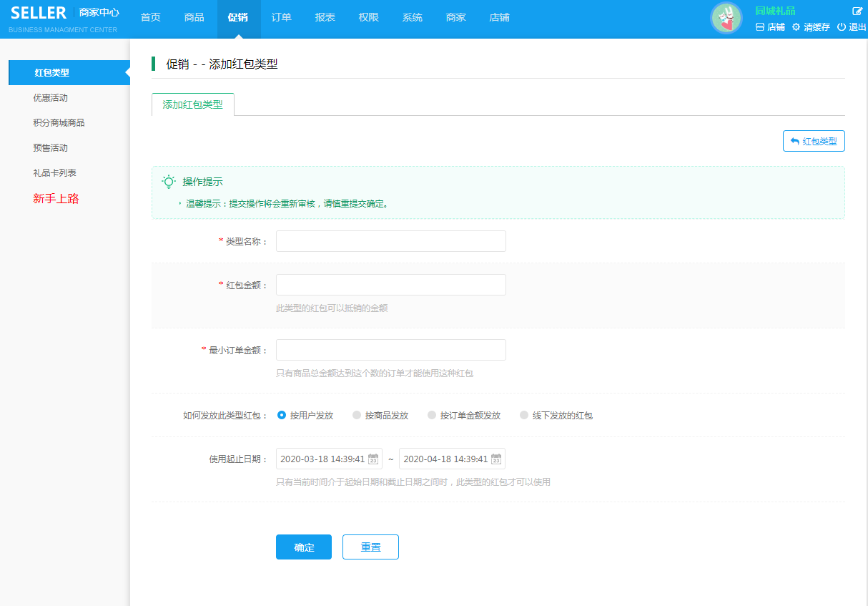Click the 店铺 store icon in the header
This screenshot has height=606, width=868.
click(760, 27)
